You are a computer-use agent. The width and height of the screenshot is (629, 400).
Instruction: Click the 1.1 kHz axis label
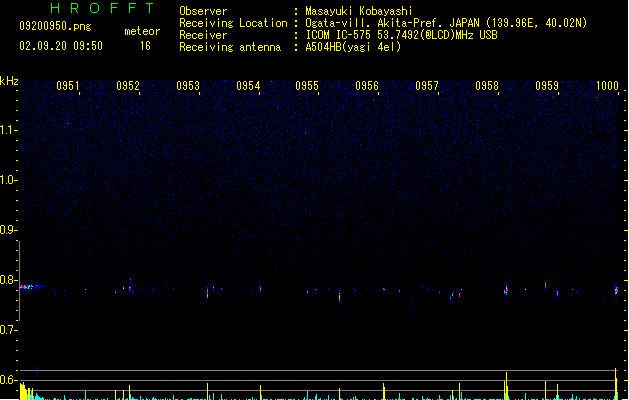pos(8,130)
